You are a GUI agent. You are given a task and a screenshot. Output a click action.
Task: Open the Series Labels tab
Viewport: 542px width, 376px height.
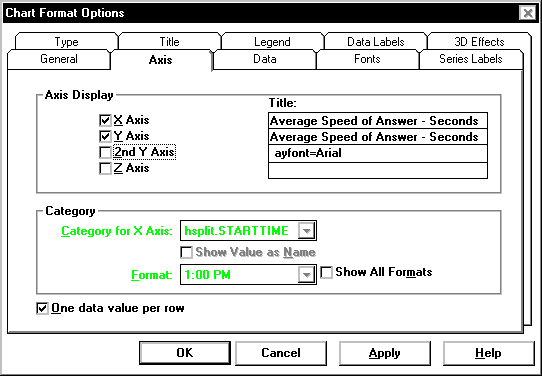click(471, 59)
